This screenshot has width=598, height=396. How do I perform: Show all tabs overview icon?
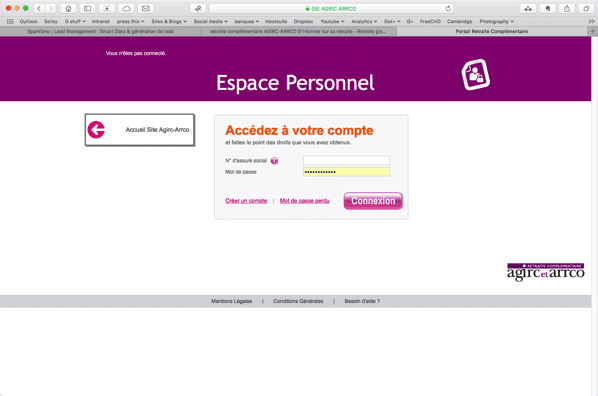coord(586,8)
